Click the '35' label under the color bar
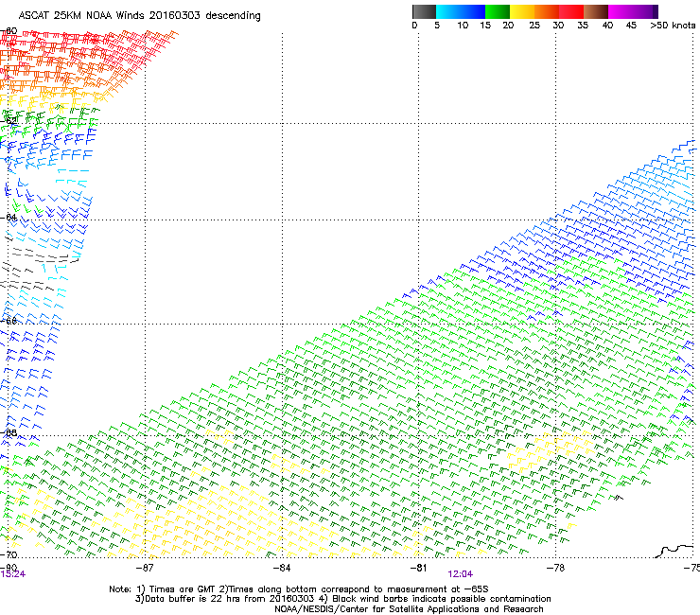 (x=583, y=26)
